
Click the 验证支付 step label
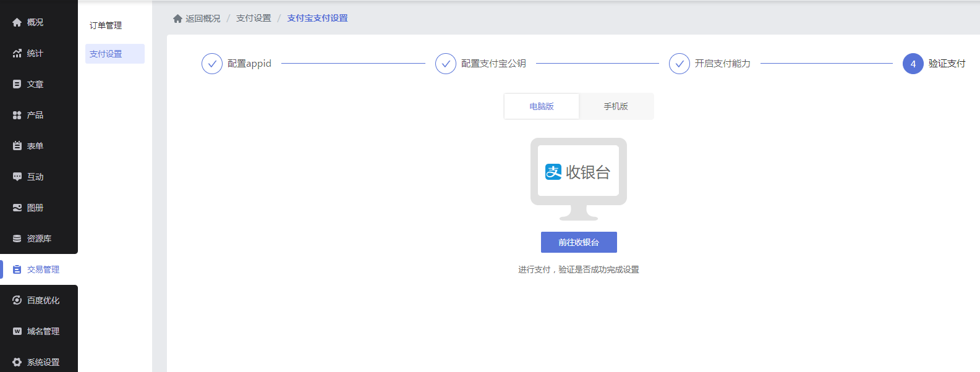click(x=947, y=64)
